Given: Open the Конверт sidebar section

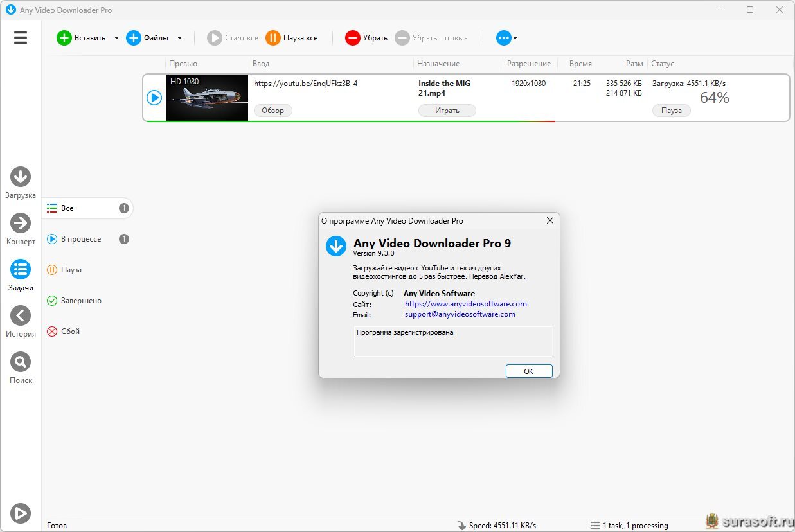Looking at the screenshot, I should point(21,229).
